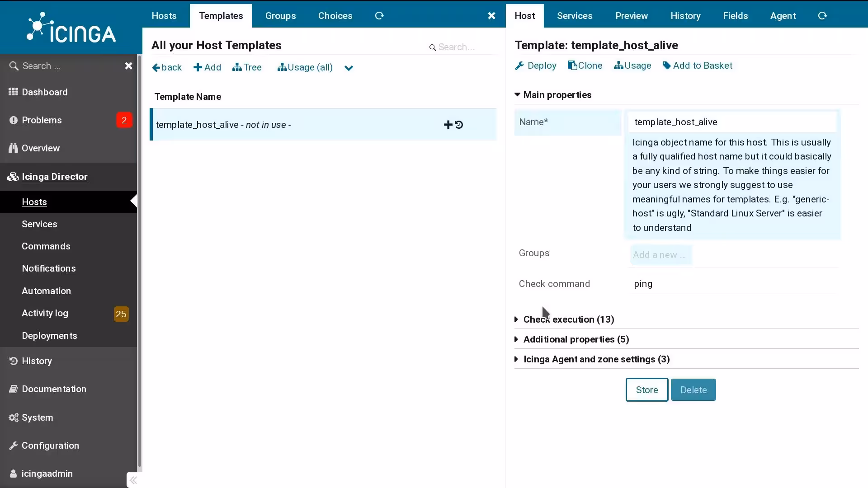Viewport: 868px width, 488px height.
Task: Switch to Tree view
Action: [247, 68]
